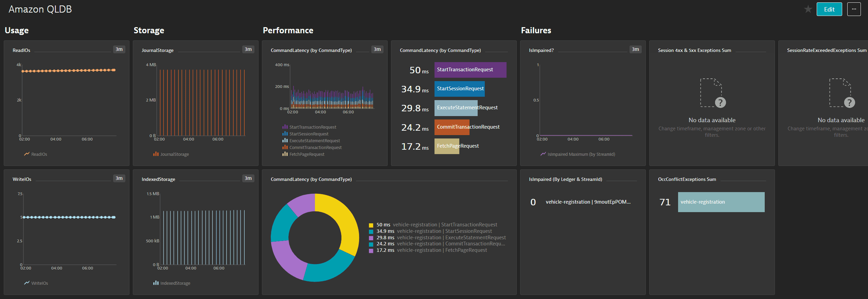Screen dimensions: 868x299
Task: Toggle FetchPageRequest legend bar icon
Action: tap(285, 154)
